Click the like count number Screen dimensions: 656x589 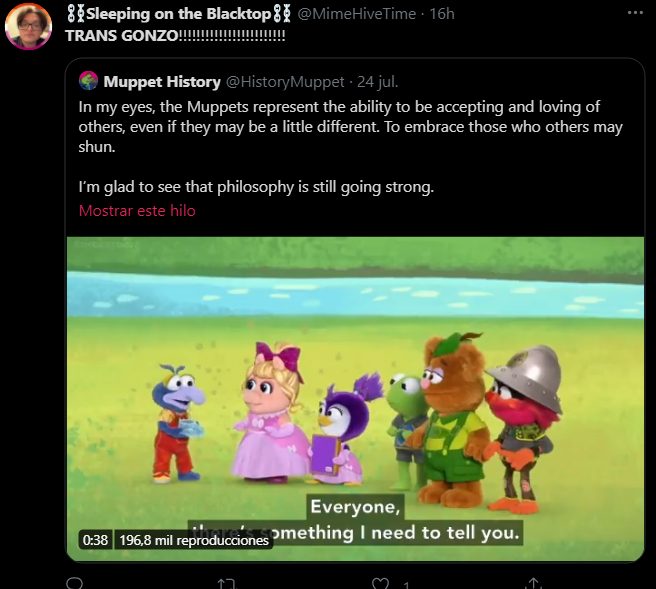[407, 584]
